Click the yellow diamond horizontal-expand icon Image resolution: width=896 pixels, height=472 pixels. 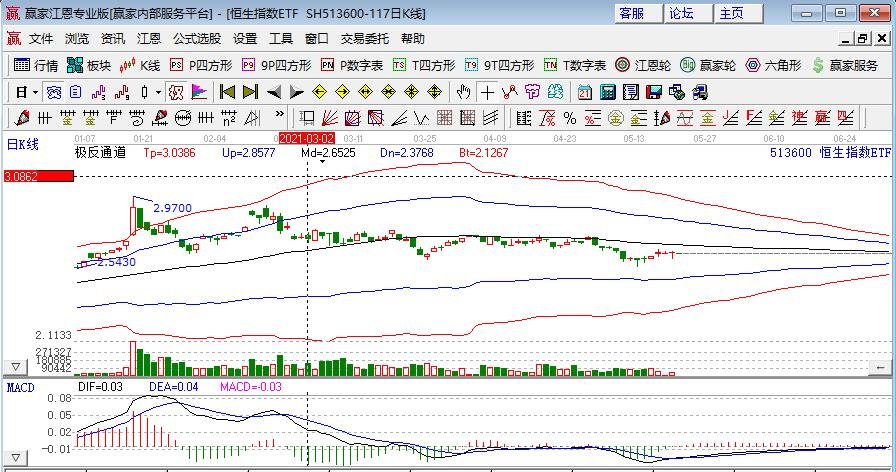click(366, 92)
